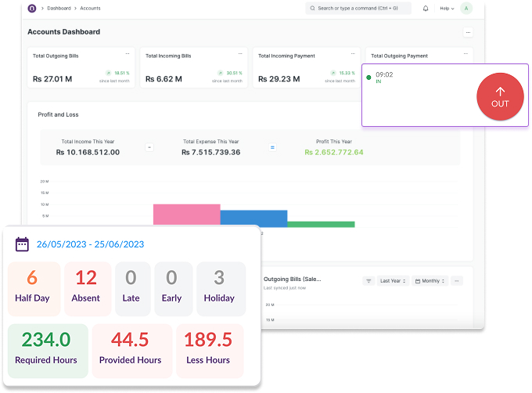
Task: Open the Last Year period dropdown
Action: click(x=393, y=281)
